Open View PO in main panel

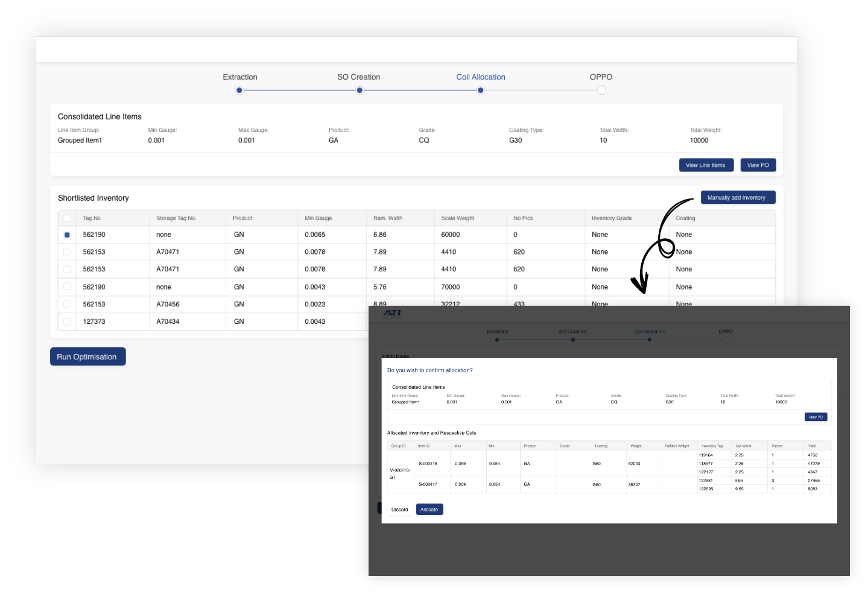click(x=758, y=165)
